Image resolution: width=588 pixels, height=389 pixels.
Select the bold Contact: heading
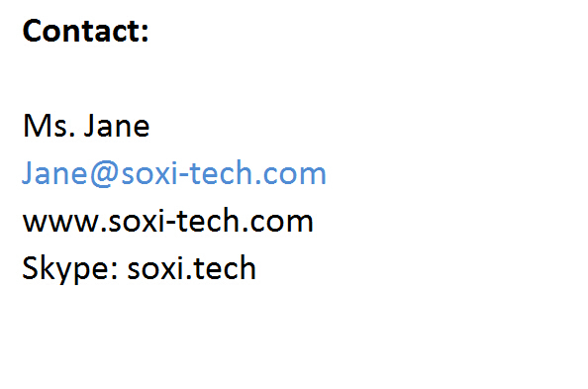(86, 31)
